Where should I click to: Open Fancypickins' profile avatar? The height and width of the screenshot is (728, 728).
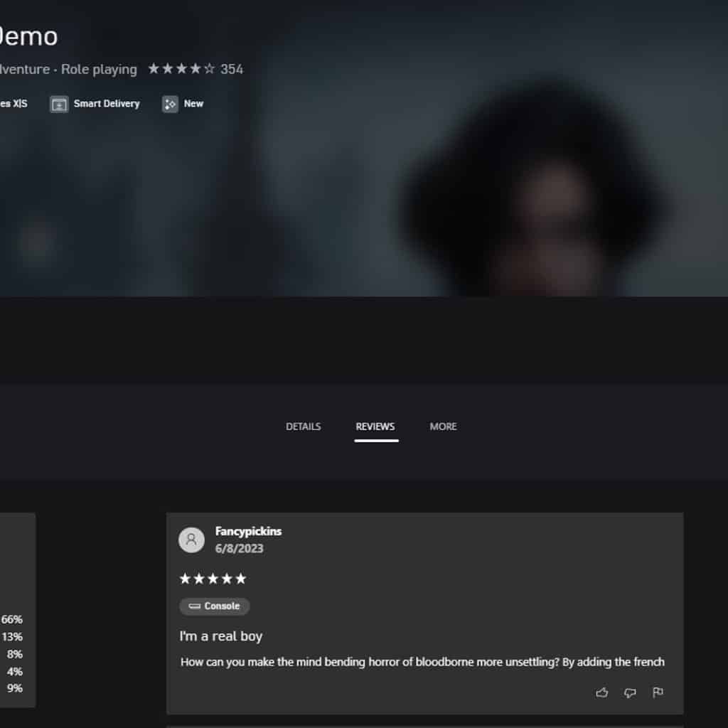coord(191,540)
